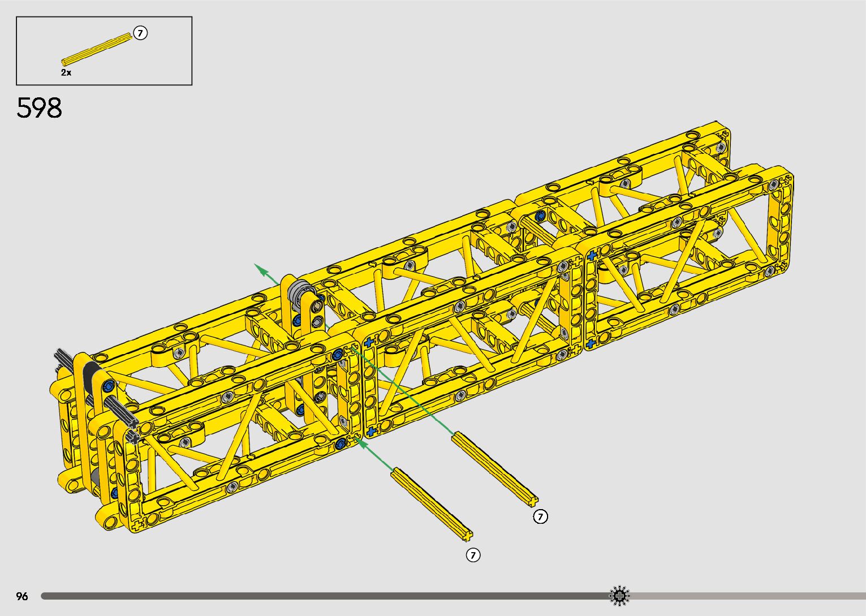Image resolution: width=866 pixels, height=616 pixels.
Task: Click the circled 7 below the right loose axle
Action: [x=541, y=516]
